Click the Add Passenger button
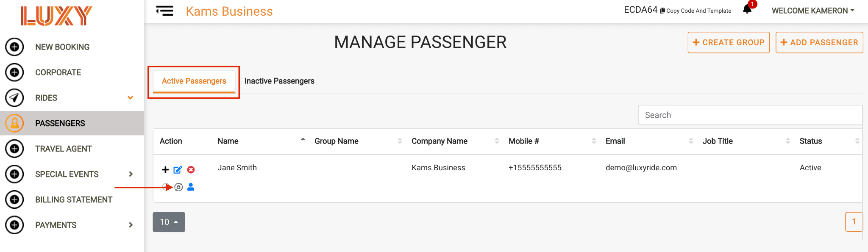Image resolution: width=868 pixels, height=252 pixels. coord(819,42)
